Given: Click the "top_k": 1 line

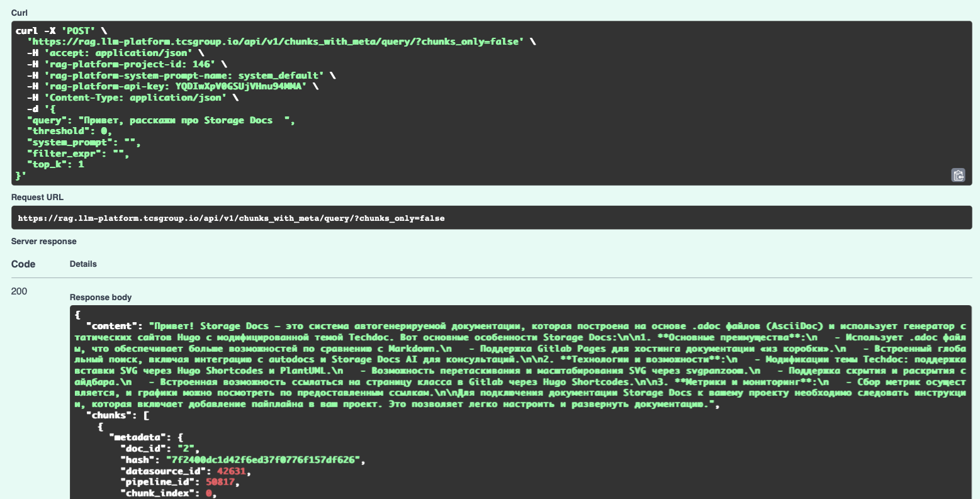Looking at the screenshot, I should 55,164.
